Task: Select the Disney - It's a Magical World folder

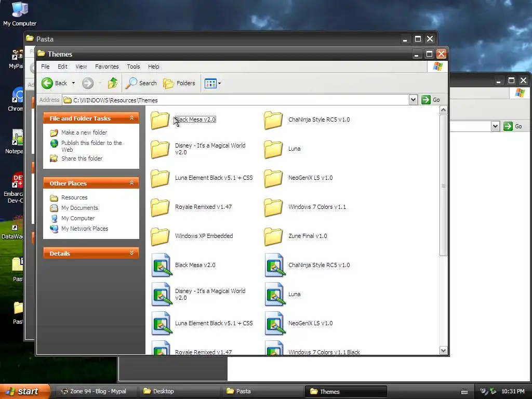Action: click(160, 149)
